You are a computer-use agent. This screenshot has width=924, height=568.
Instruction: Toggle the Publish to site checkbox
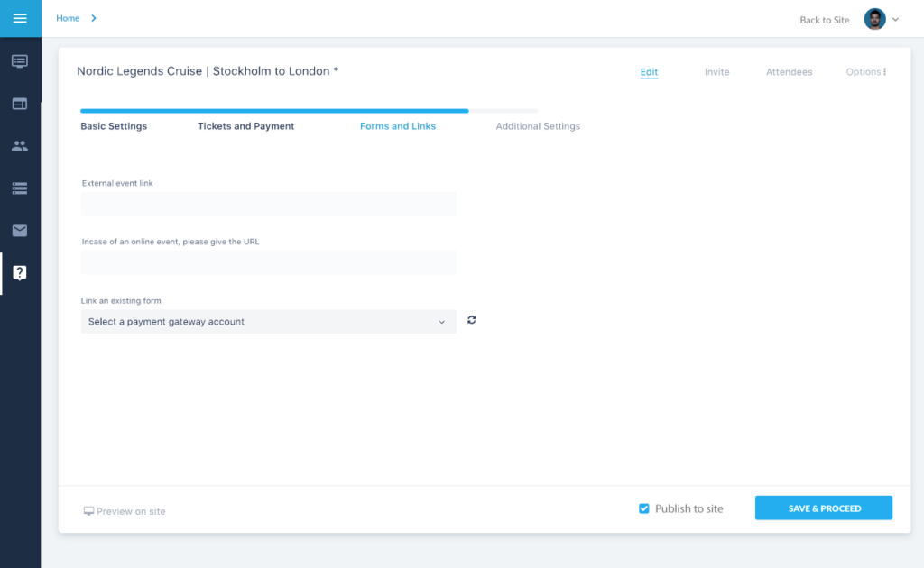click(644, 508)
